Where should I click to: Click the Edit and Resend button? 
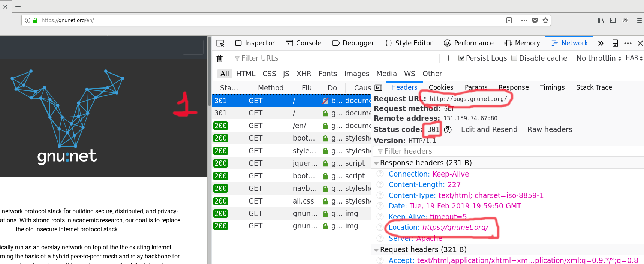tap(489, 129)
